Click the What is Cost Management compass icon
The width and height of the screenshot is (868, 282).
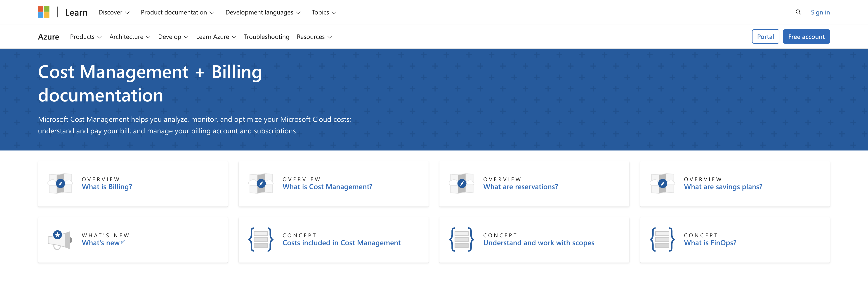coord(261,183)
